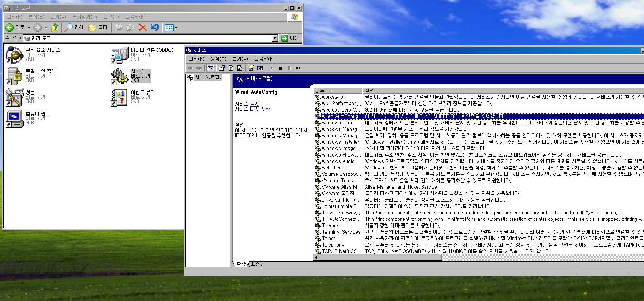Image resolution: width=644 pixels, height=301 pixels.
Task: Click the Back (뒤로) button in Explorer
Action: [15, 28]
